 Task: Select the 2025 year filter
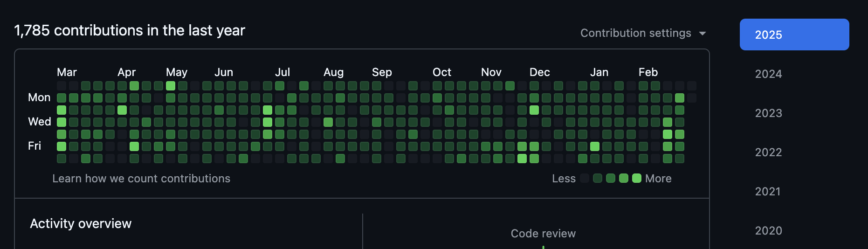coord(794,35)
